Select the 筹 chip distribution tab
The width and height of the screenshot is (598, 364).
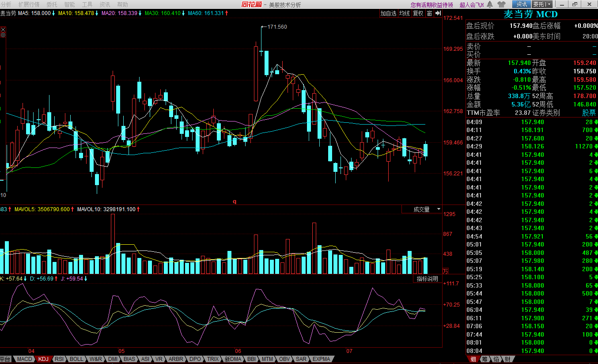tap(484, 359)
